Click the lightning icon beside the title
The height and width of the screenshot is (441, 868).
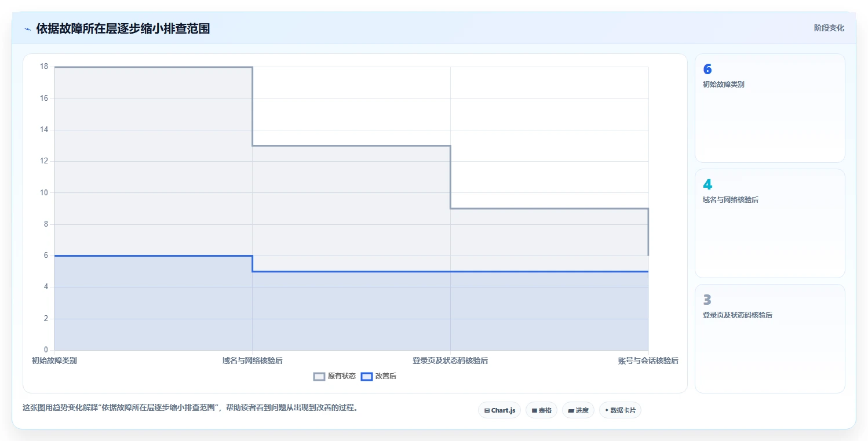[27, 29]
